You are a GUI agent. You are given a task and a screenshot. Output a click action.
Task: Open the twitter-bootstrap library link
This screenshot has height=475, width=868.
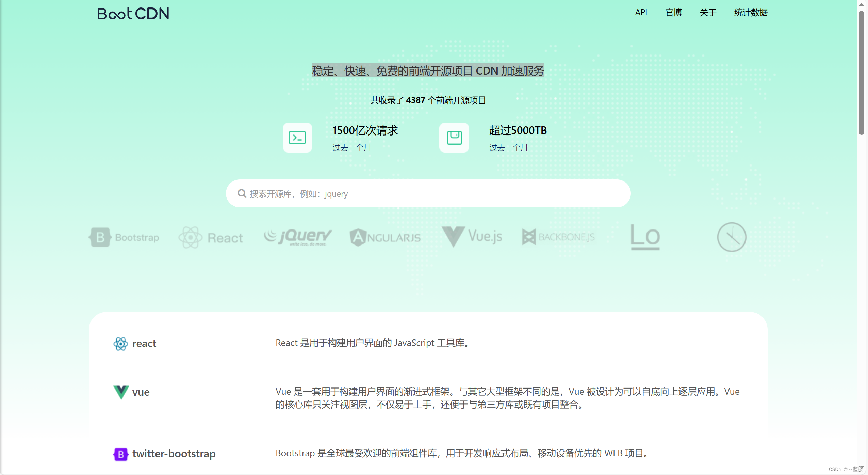pyautogui.click(x=174, y=454)
